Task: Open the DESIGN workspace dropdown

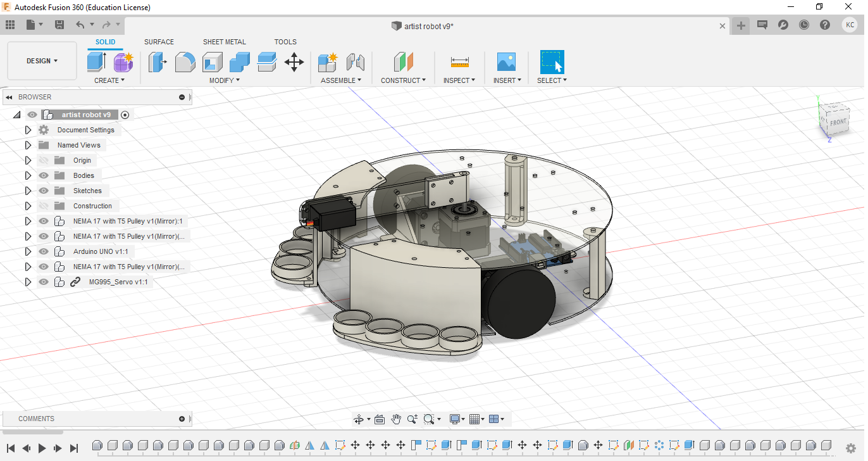Action: pyautogui.click(x=42, y=61)
